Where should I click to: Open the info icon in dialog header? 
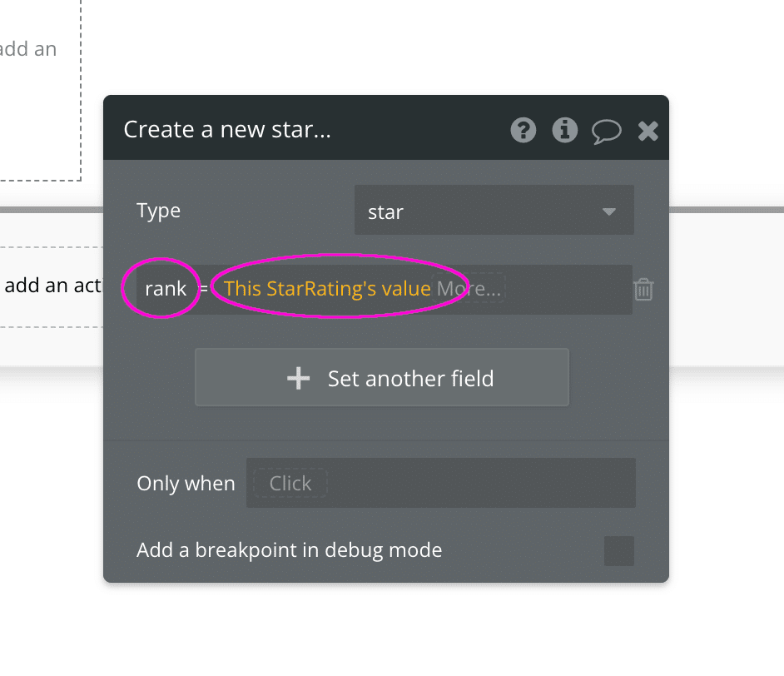click(x=564, y=131)
